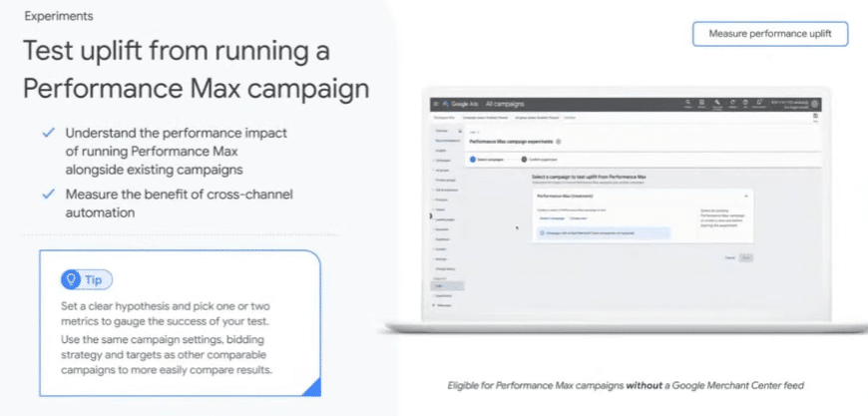868x416 pixels.
Task: Open the Reports icon in header
Action: (x=702, y=103)
